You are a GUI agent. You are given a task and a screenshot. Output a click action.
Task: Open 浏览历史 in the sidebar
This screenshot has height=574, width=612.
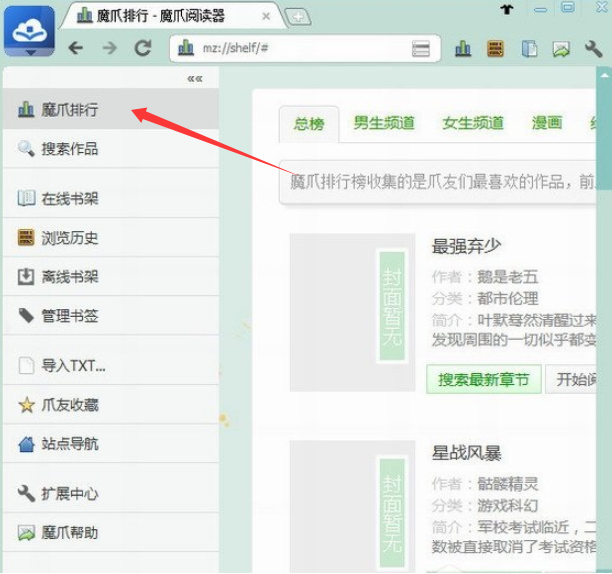pyautogui.click(x=110, y=237)
